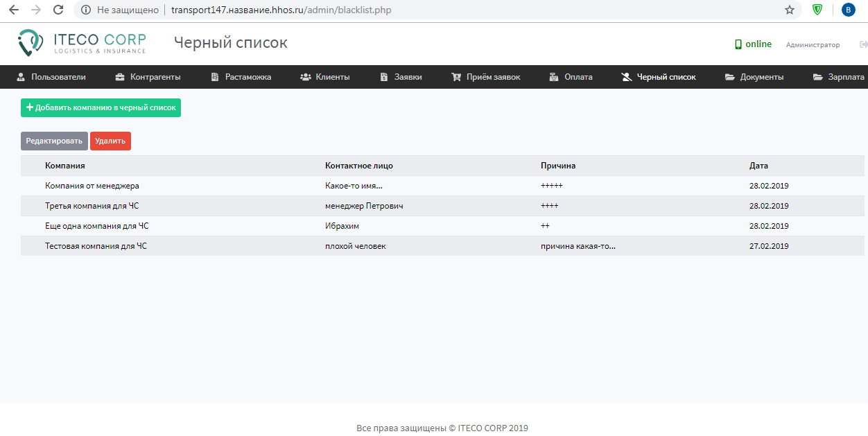Click the Причина column header
Viewport: 868px width, 436px height.
point(558,166)
